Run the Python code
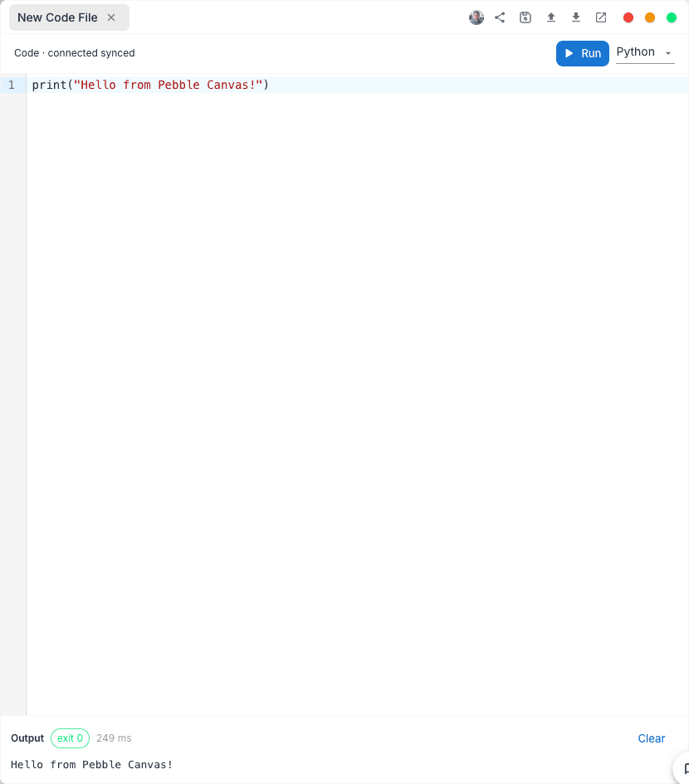 [x=583, y=53]
